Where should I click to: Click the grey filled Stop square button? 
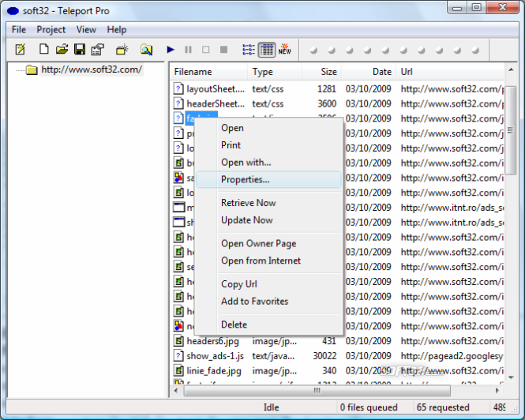coord(223,50)
